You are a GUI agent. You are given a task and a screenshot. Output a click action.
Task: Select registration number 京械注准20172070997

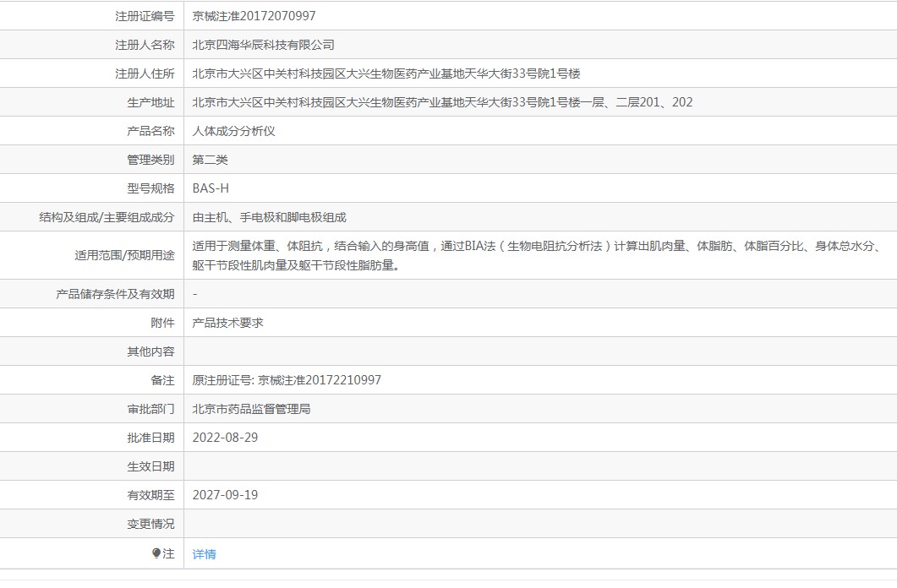(254, 16)
